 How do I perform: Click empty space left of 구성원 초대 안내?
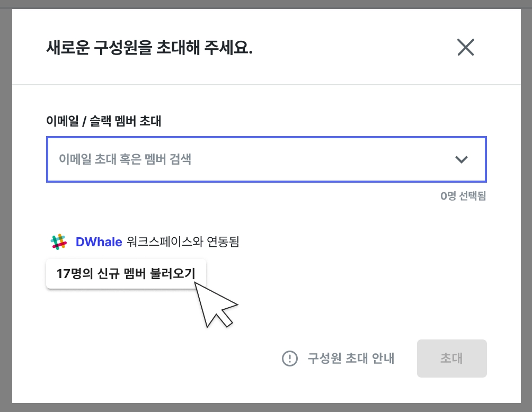point(159,359)
